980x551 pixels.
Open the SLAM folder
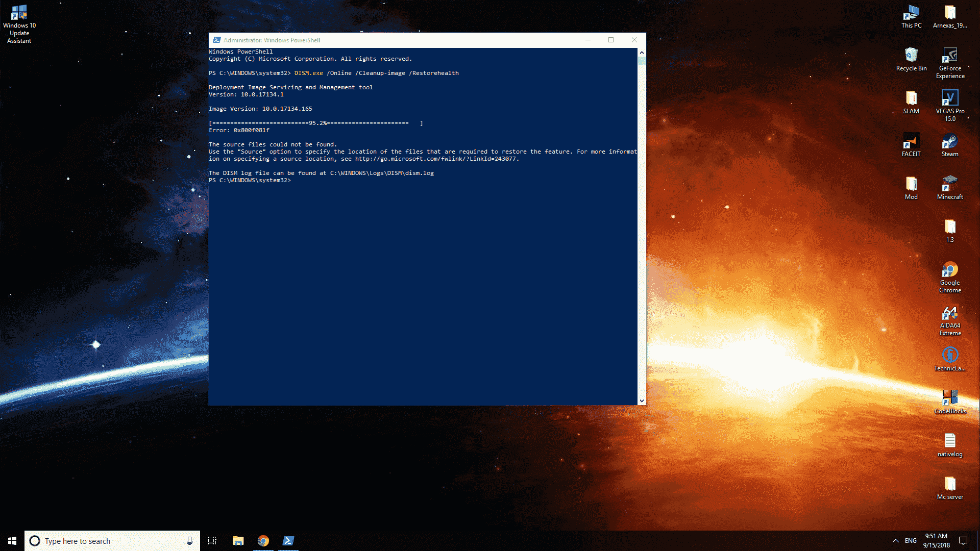pos(911,103)
